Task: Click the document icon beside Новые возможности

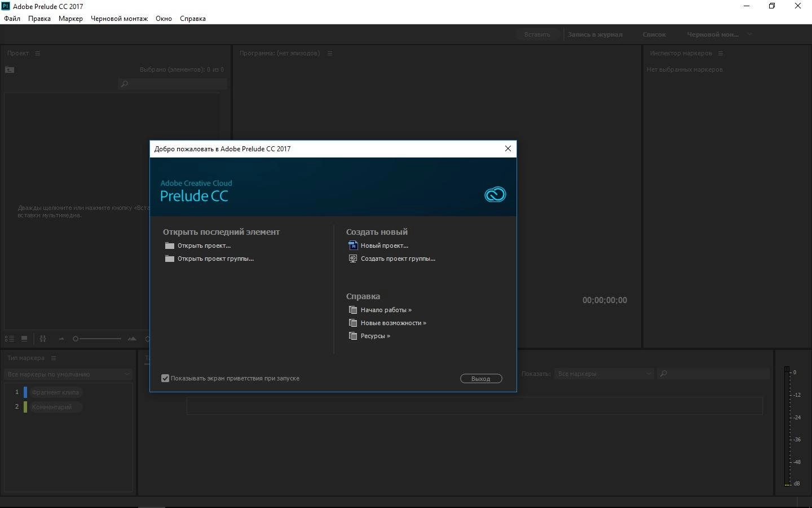Action: 353,323
